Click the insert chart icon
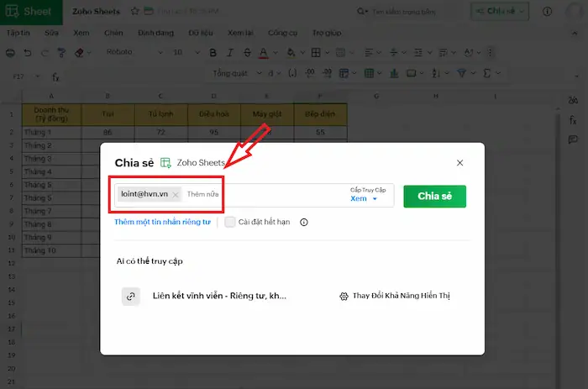588x389 pixels. coord(394,73)
